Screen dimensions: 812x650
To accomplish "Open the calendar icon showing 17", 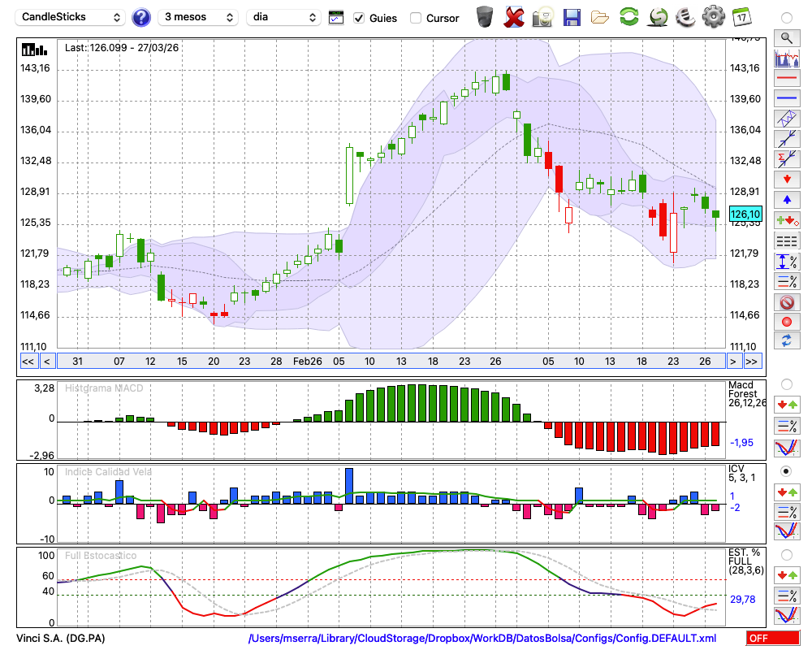I will click(x=741, y=16).
